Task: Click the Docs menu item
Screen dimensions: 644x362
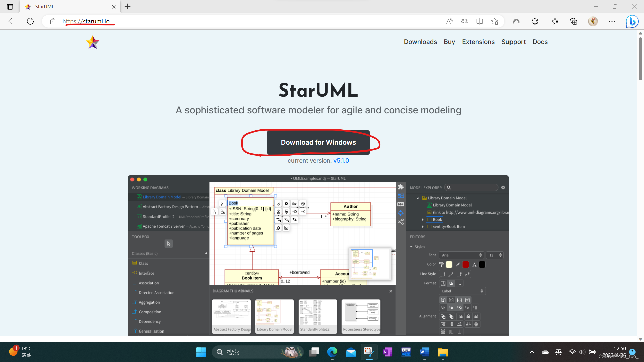Action: [540, 42]
